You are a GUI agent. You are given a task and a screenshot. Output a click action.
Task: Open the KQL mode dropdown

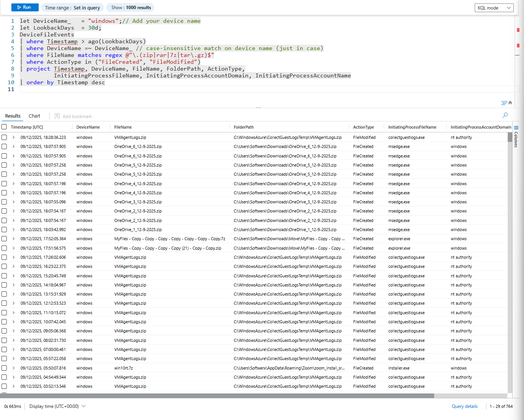click(494, 8)
